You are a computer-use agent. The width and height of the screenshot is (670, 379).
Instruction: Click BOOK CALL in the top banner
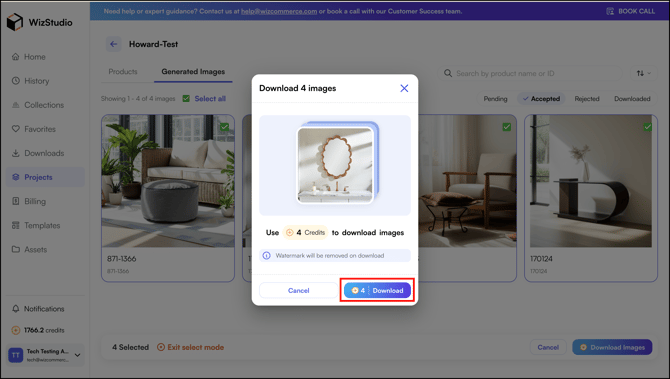(x=631, y=11)
